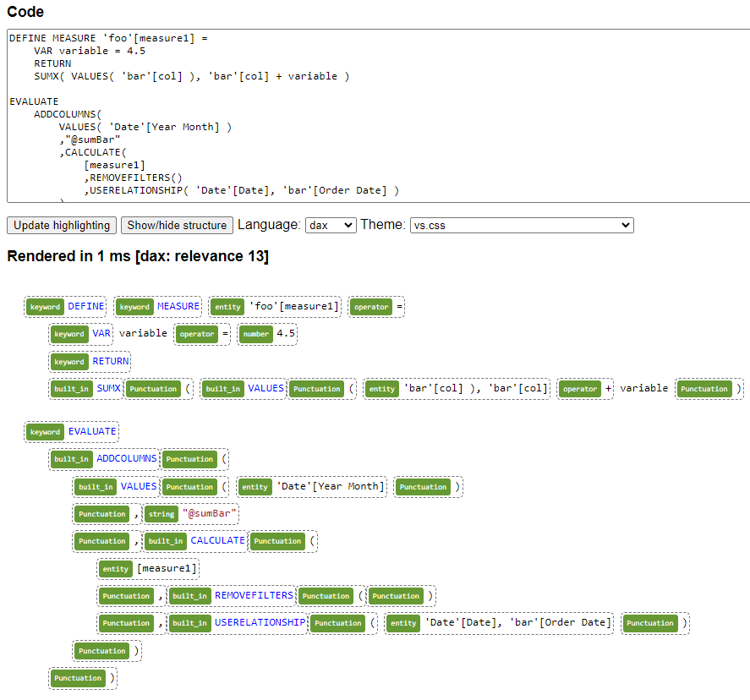
Task: Open the Theme selection dropdown showing vs.css
Action: click(x=522, y=225)
